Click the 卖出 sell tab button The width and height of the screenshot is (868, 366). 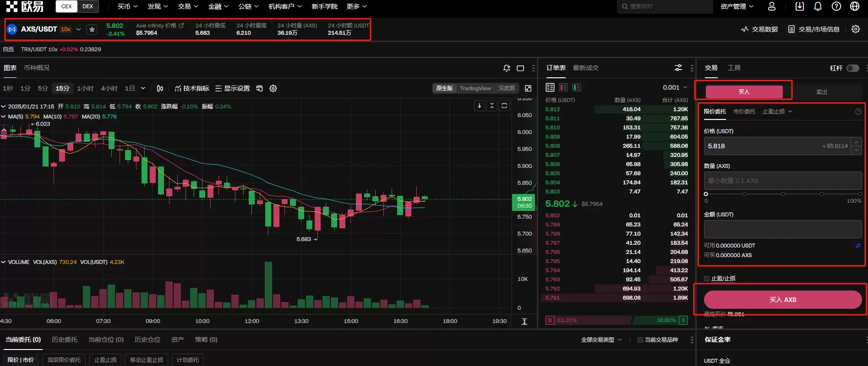(x=821, y=92)
